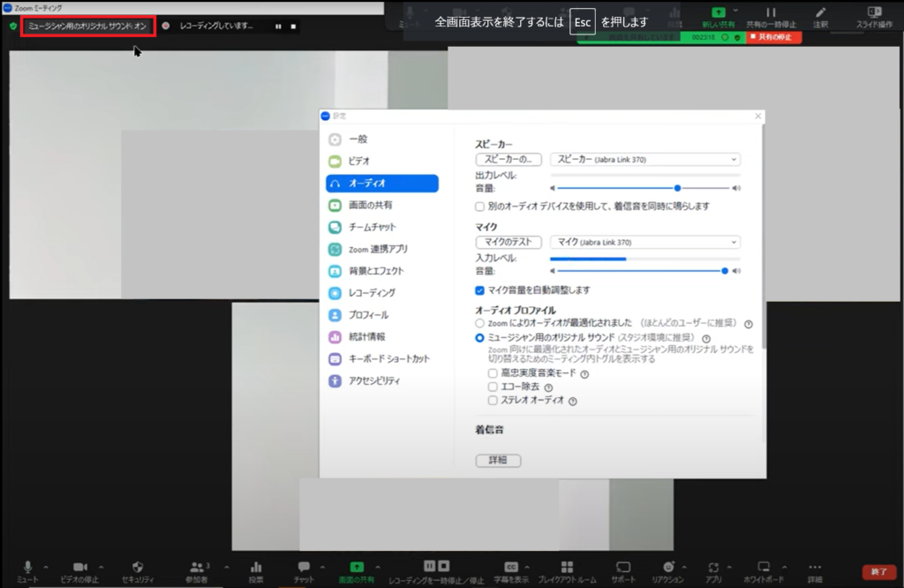Image resolution: width=904 pixels, height=588 pixels.
Task: Click the original sound for musicians indicator
Action: point(88,26)
